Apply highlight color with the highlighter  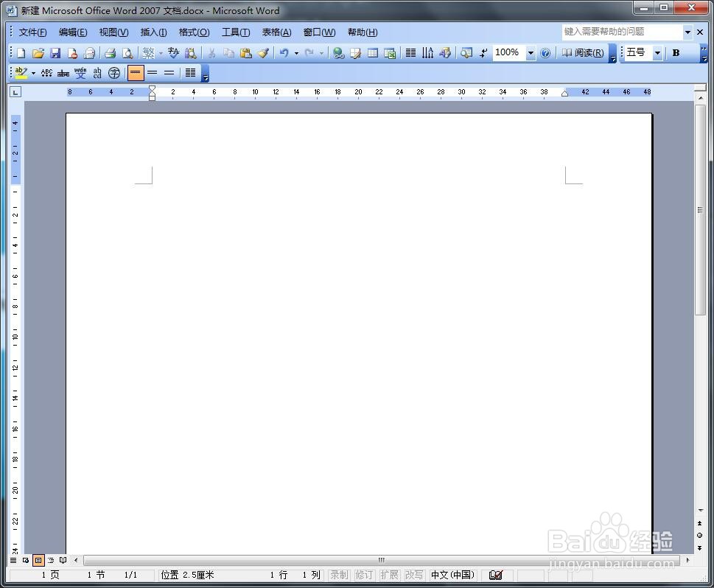click(x=21, y=73)
